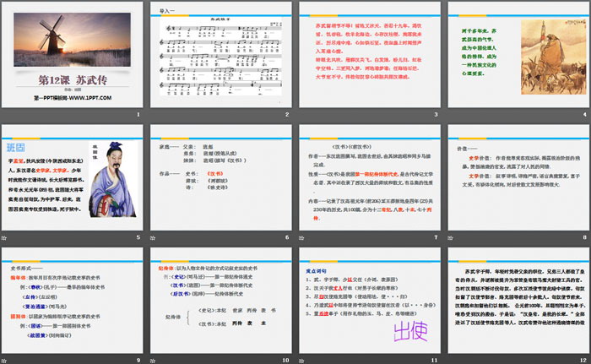Select slide 3 with red poem text

(x=370, y=55)
